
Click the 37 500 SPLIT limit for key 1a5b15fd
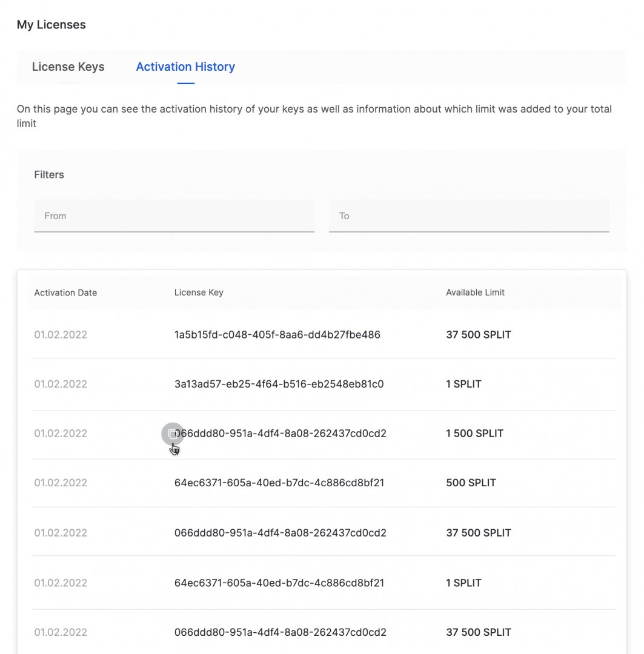point(478,335)
